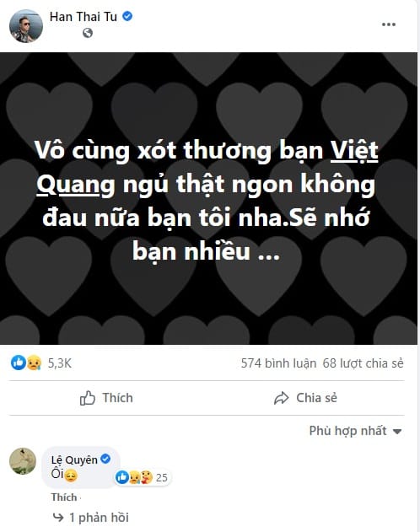This screenshot has width=420, height=532.
Task: Open the sad reaction emoji on post
Action: point(34,363)
